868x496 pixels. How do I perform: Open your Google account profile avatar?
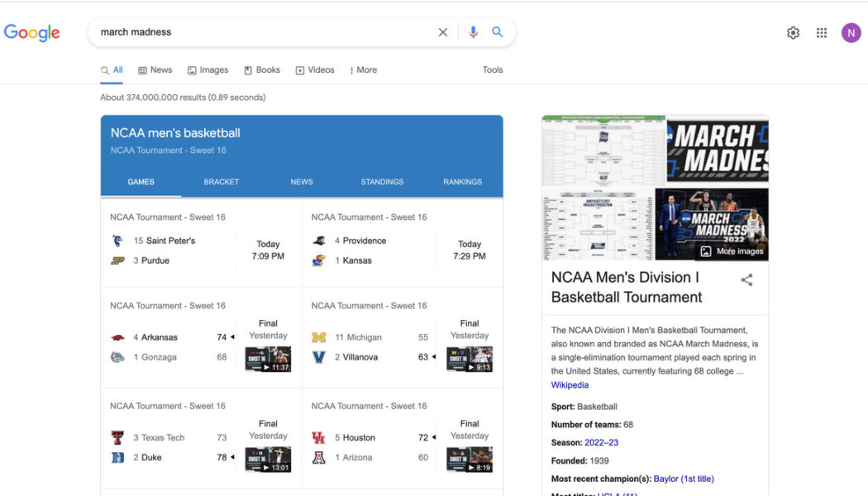pyautogui.click(x=851, y=32)
